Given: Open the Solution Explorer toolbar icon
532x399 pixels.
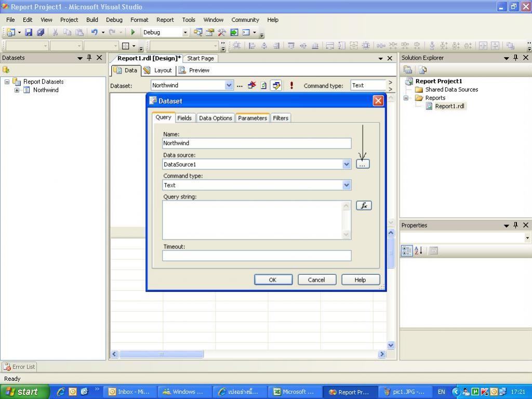Looking at the screenshot, I should [198, 32].
